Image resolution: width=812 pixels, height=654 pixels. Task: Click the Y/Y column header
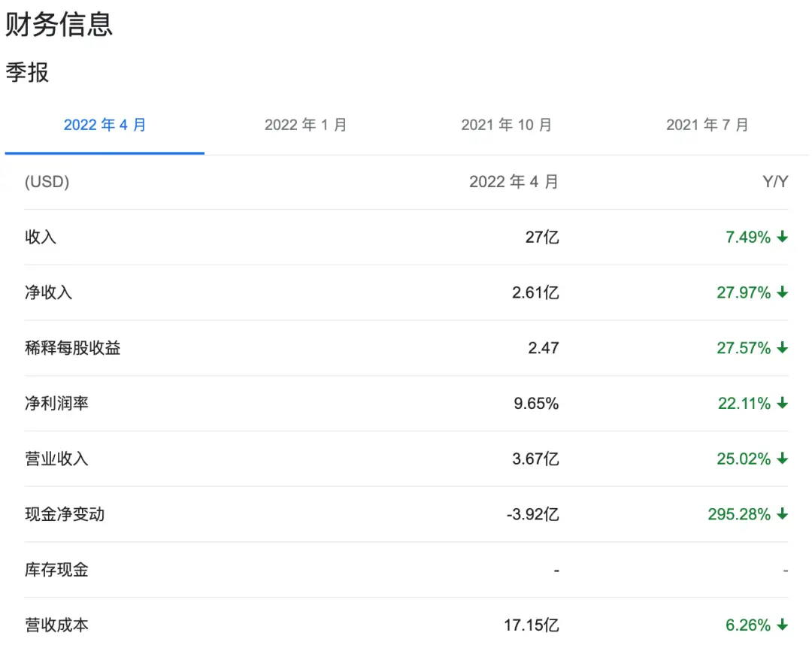coord(774,182)
